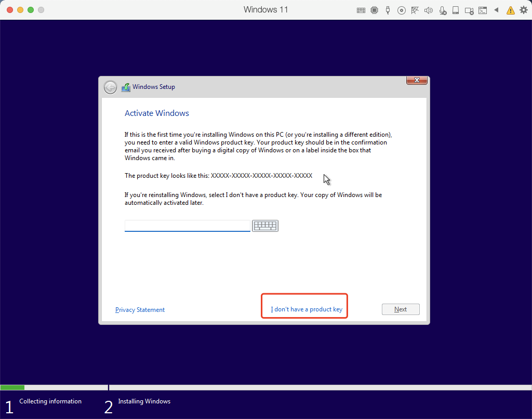
Task: Close the Windows Setup dialog
Action: (x=417, y=80)
